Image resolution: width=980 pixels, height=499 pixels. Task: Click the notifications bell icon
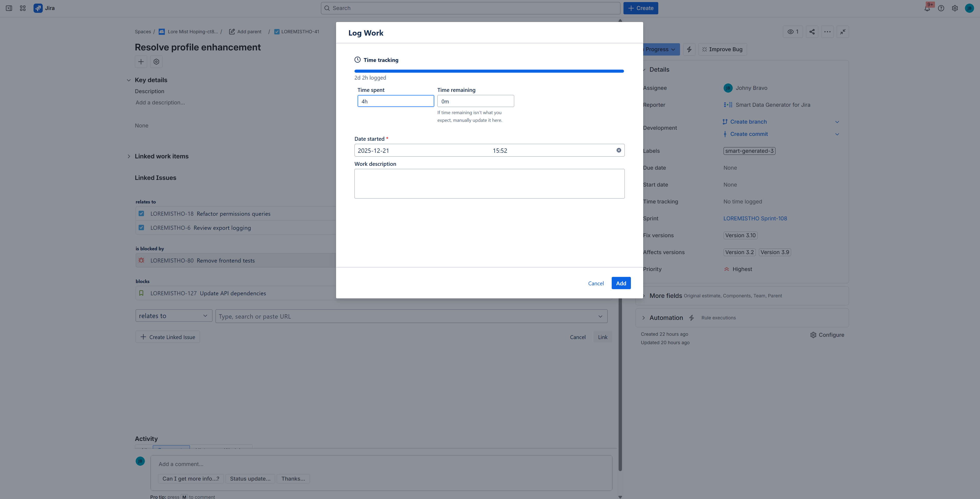click(927, 8)
